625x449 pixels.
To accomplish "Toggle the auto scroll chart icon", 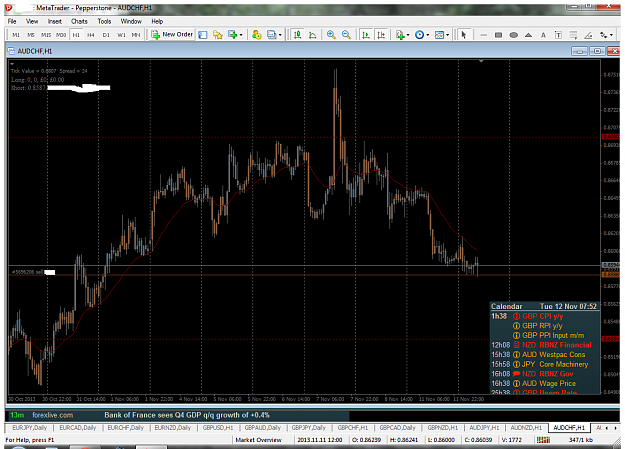I will tap(366, 35).
